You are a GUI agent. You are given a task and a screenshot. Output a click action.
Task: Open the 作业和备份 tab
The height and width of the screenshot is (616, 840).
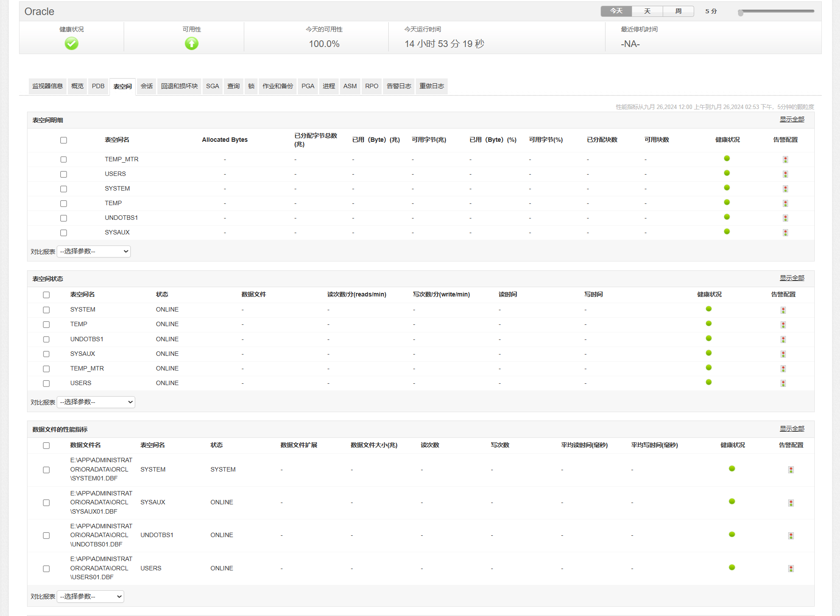[277, 86]
